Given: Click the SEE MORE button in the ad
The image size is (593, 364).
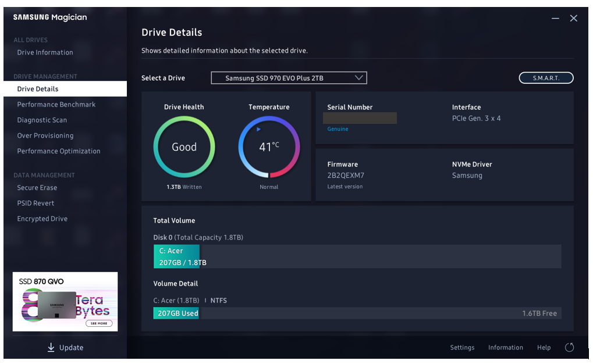Looking at the screenshot, I should pyautogui.click(x=99, y=323).
